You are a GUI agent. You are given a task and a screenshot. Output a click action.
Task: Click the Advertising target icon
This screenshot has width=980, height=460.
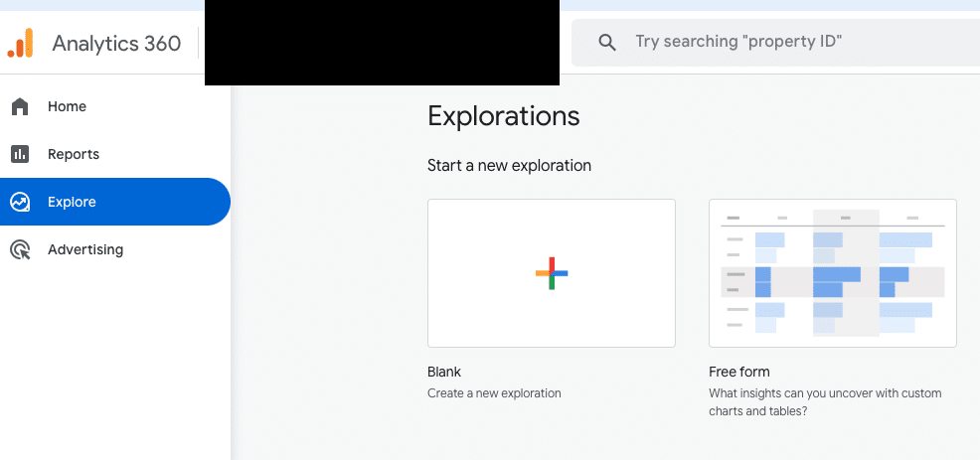pos(20,249)
